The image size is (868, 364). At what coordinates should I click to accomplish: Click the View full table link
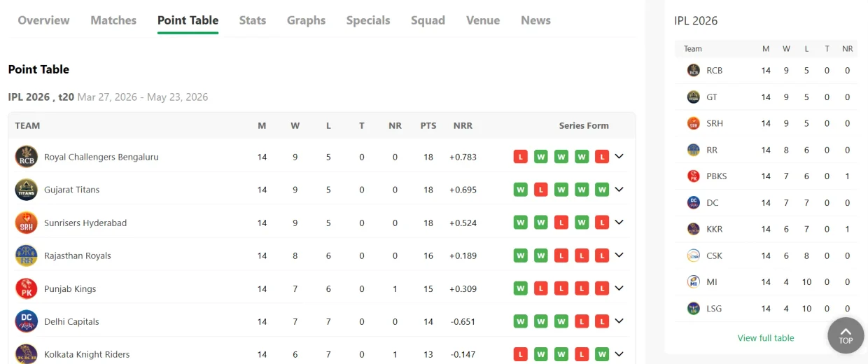click(766, 338)
